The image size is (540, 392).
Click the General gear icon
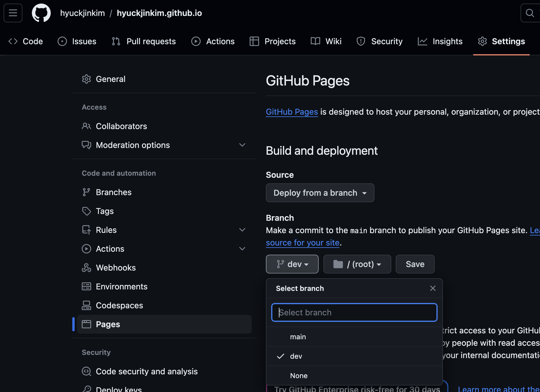coord(86,79)
